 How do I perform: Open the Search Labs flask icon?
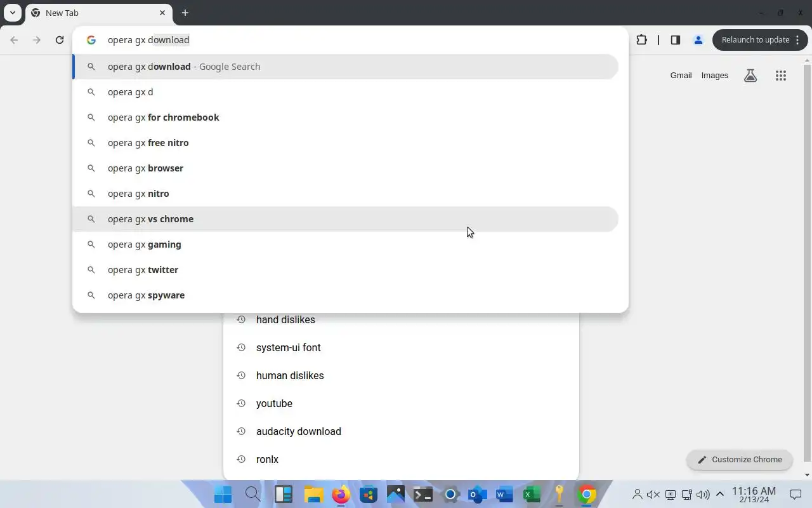point(750,76)
